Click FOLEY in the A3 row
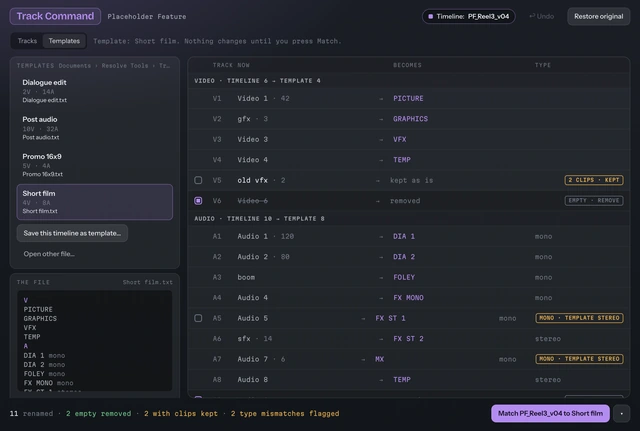Screen dimensions: 640x431 pyautogui.click(x=404, y=277)
